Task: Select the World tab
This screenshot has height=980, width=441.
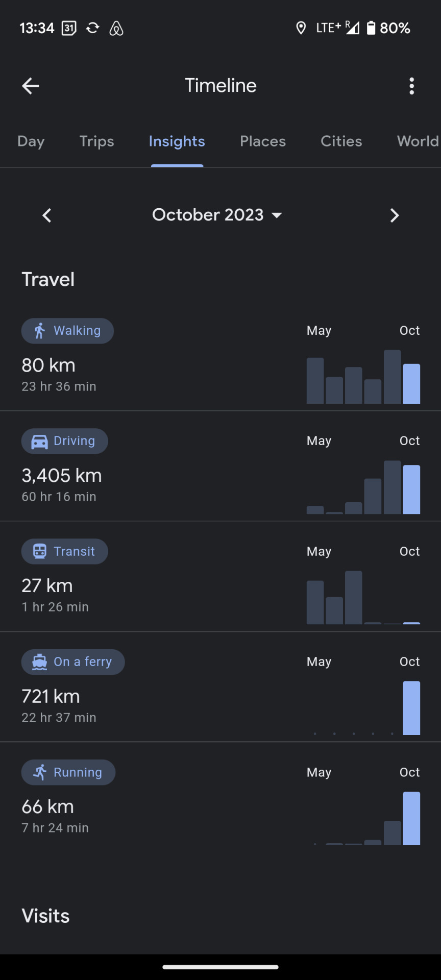Action: coord(418,141)
